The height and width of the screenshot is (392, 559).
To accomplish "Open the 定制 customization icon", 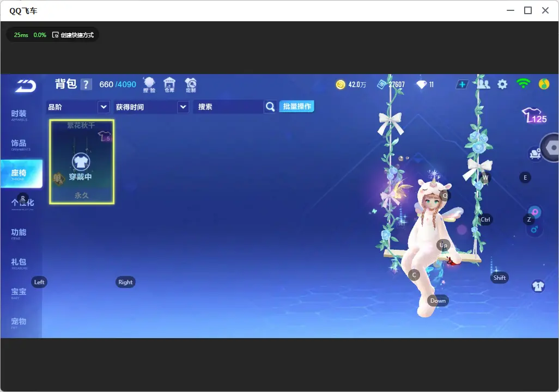I will pos(191,85).
